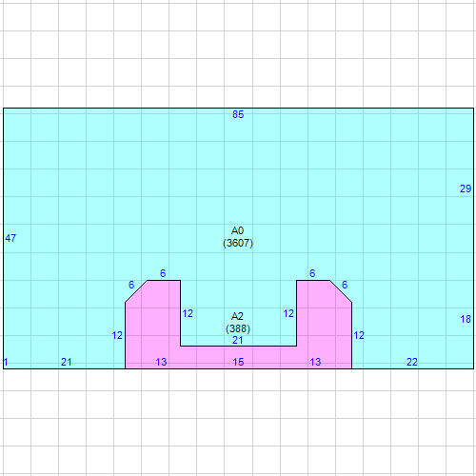Click the 21 dimension below the (388) label

(x=237, y=340)
